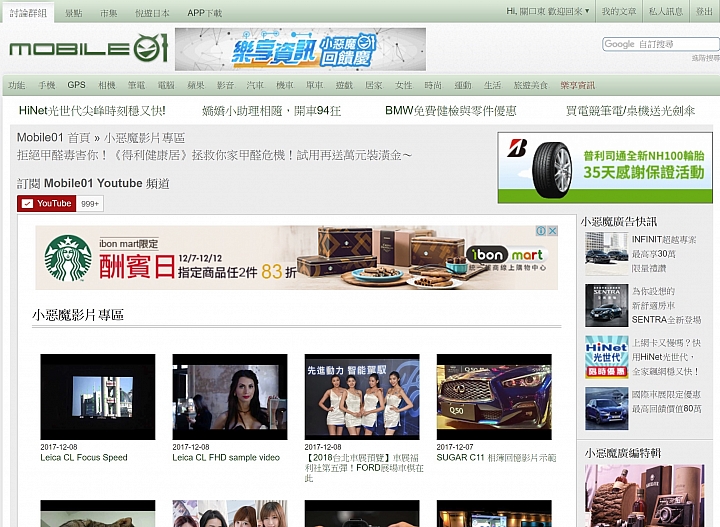Click the INFINITI sidebar ad thumbnail

pos(606,253)
